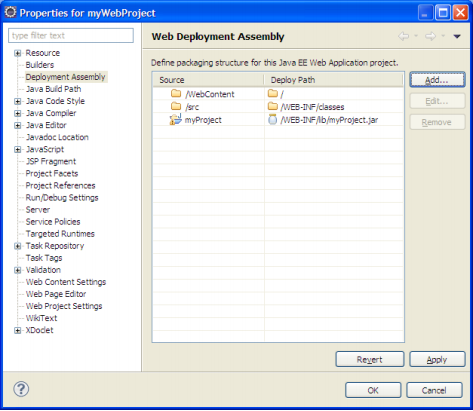Click the myProject project icon in Source
Image resolution: width=473 pixels, height=411 pixels.
[x=176, y=119]
